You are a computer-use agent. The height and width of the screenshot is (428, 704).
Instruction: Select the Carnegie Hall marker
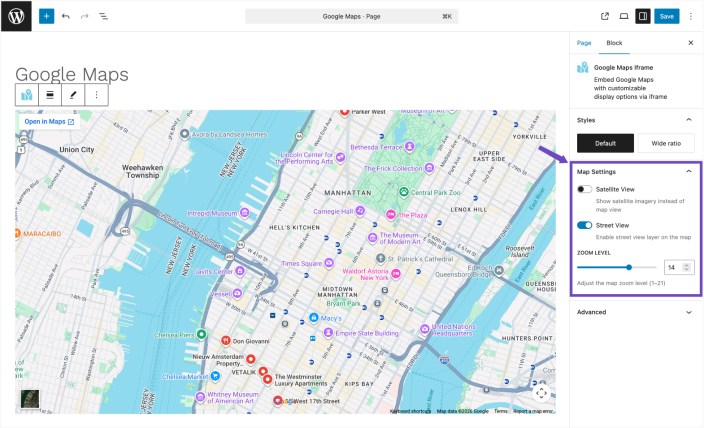point(360,211)
